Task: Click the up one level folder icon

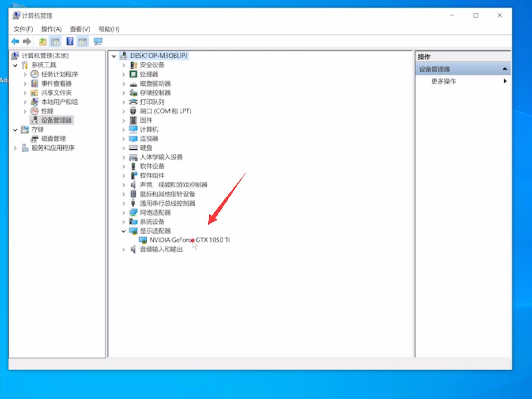Action: tap(43, 42)
